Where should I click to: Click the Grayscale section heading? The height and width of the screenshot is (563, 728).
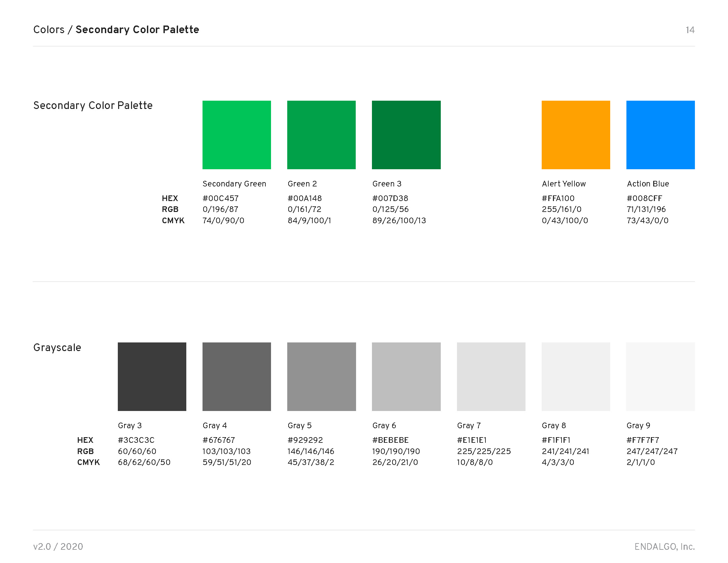coord(57,347)
